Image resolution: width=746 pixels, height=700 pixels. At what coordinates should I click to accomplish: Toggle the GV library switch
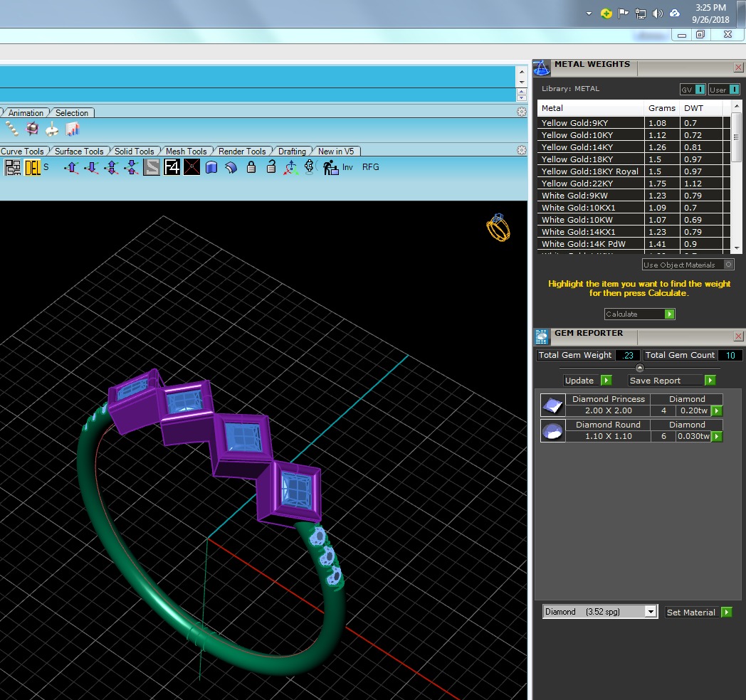click(x=693, y=90)
